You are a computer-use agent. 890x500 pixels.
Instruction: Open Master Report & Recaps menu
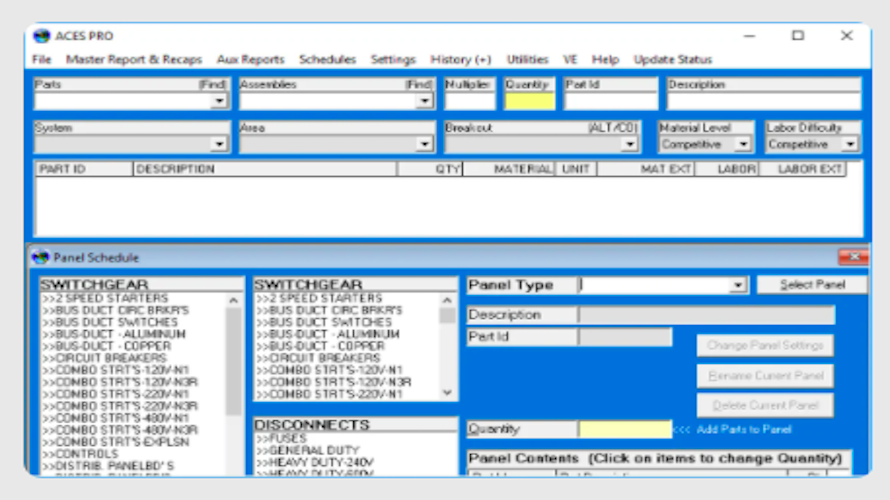134,59
